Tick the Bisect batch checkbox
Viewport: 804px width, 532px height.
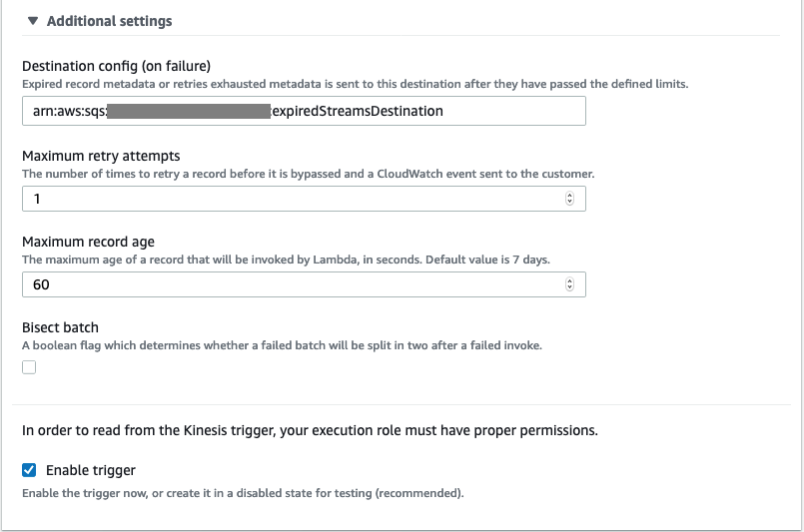[29, 367]
